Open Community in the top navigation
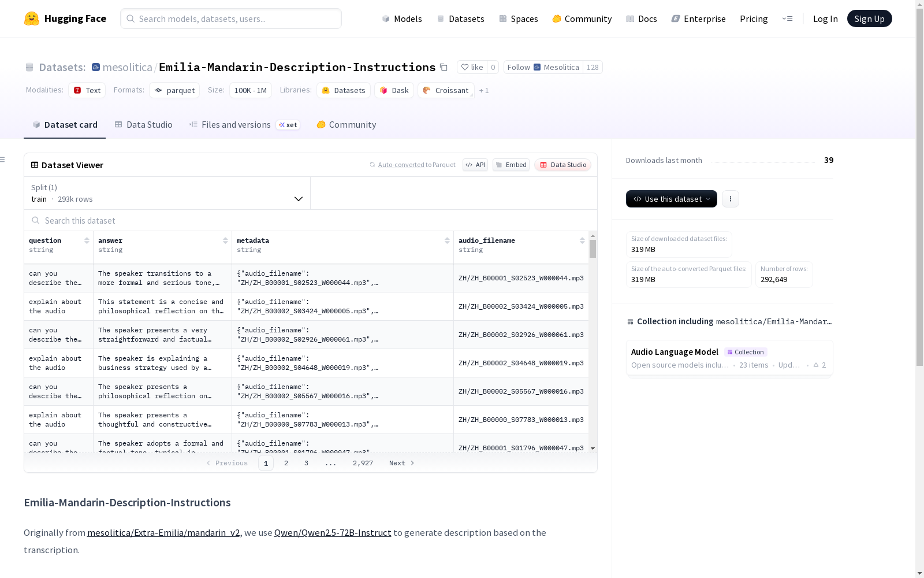The height and width of the screenshot is (578, 924). 582,18
